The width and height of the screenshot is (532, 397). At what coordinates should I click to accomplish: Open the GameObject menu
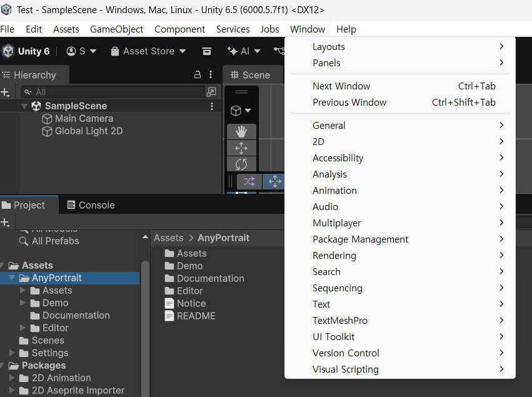116,29
